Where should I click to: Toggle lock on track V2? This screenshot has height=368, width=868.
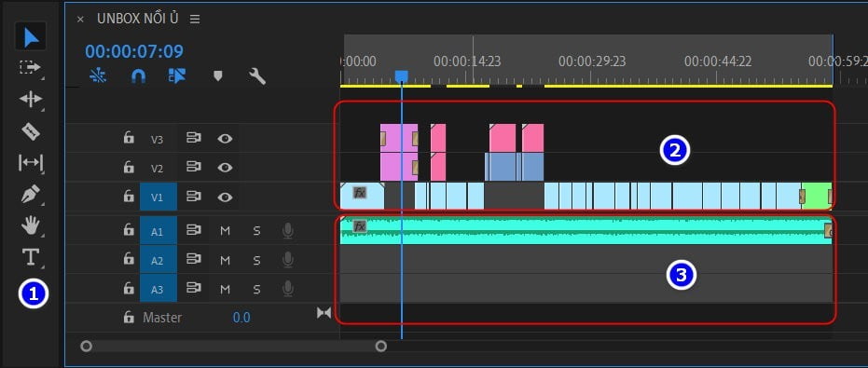pyautogui.click(x=129, y=167)
